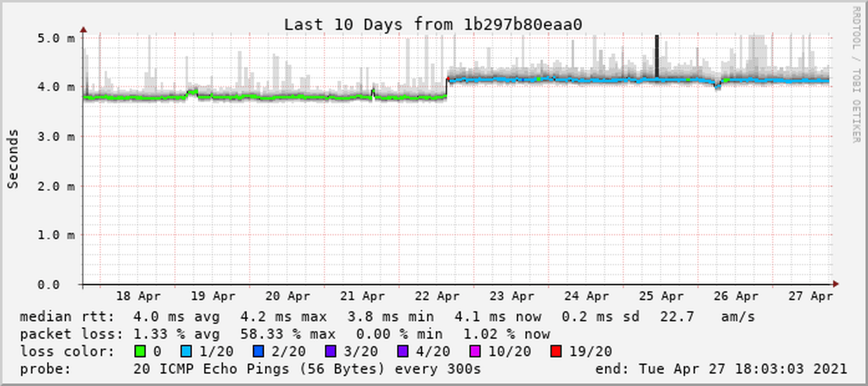
Task: Click the 3/20 loss color swatch
Action: point(331,351)
